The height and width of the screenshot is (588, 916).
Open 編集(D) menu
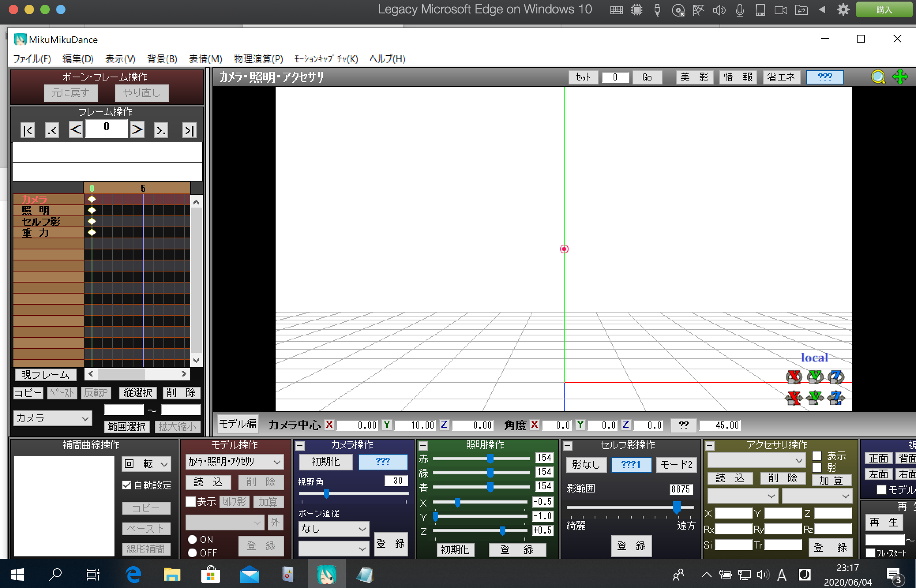pyautogui.click(x=78, y=59)
